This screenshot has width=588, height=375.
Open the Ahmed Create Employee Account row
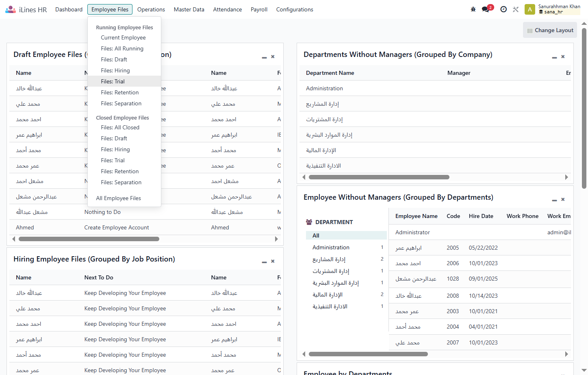tap(145, 227)
